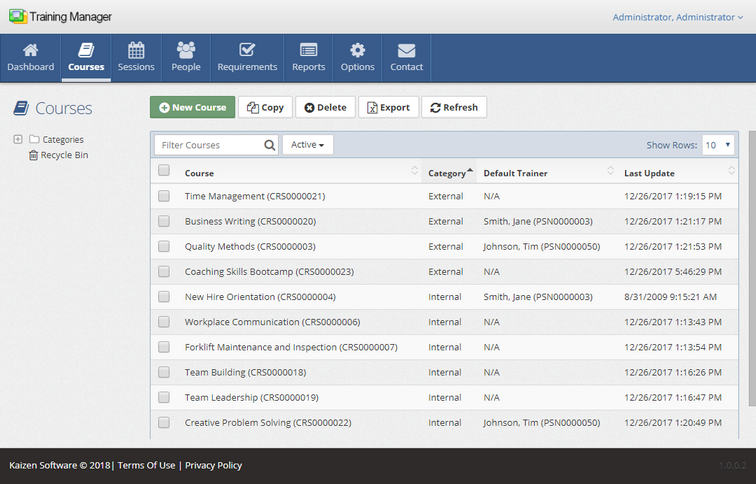Open the Options gear icon

(x=357, y=50)
